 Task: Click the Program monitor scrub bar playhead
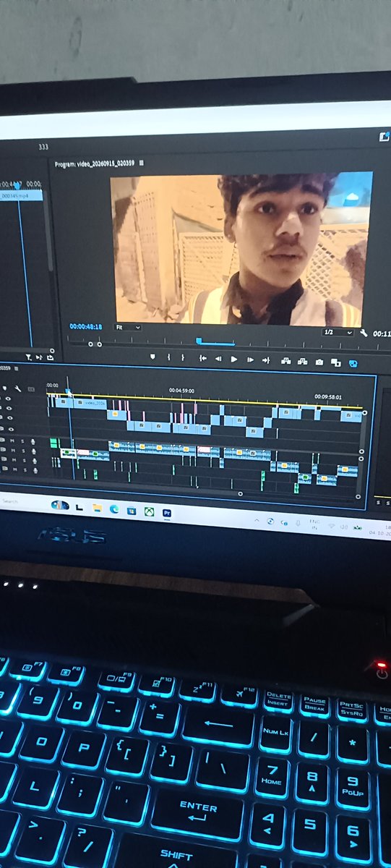pos(199,340)
